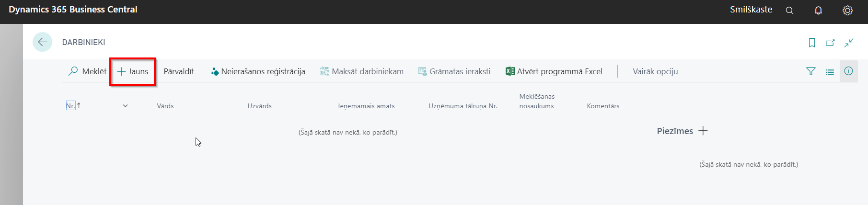Open Nr. column dropdown chevron
The width and height of the screenshot is (868, 205).
click(125, 106)
